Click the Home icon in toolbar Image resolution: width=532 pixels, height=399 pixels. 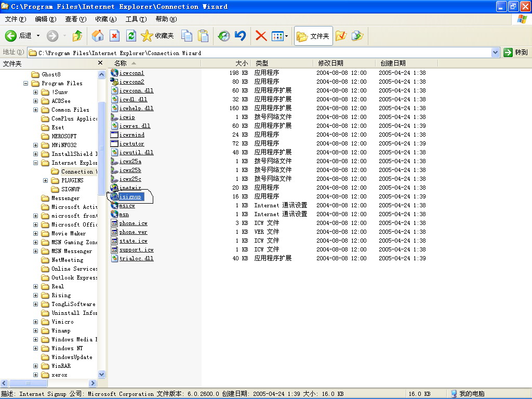(x=98, y=36)
